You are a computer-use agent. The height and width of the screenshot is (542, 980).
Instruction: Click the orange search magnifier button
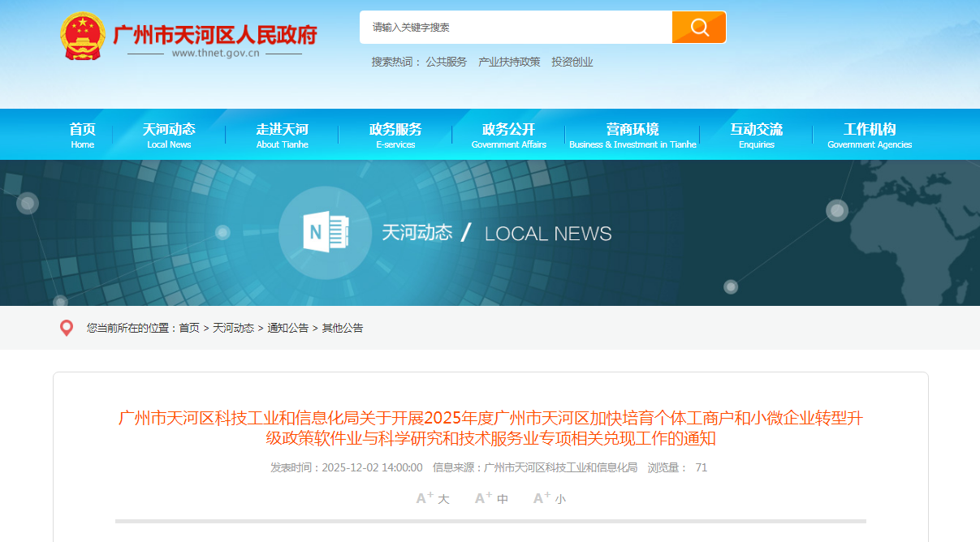(698, 28)
